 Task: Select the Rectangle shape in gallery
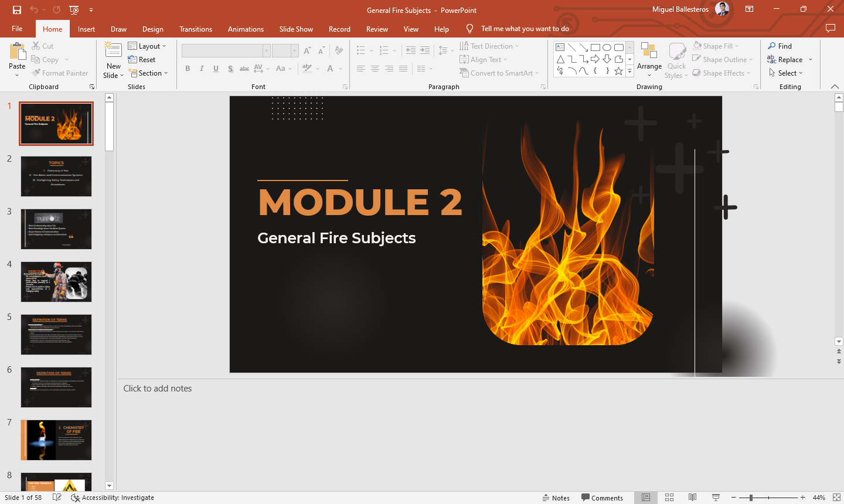(x=595, y=47)
